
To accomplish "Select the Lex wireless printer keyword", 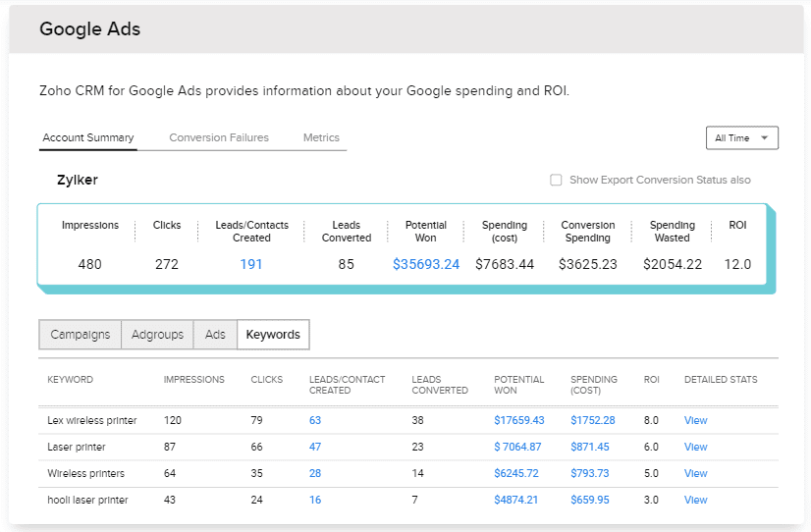I will (x=92, y=420).
